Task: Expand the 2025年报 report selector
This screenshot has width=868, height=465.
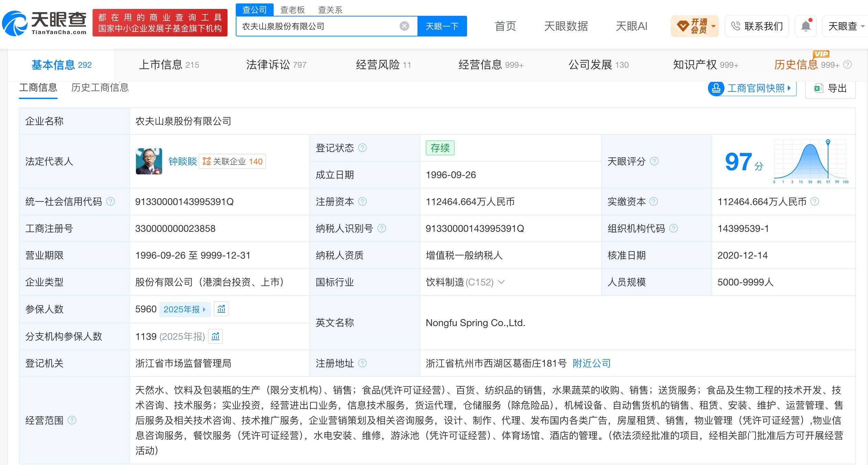Action: pyautogui.click(x=185, y=309)
